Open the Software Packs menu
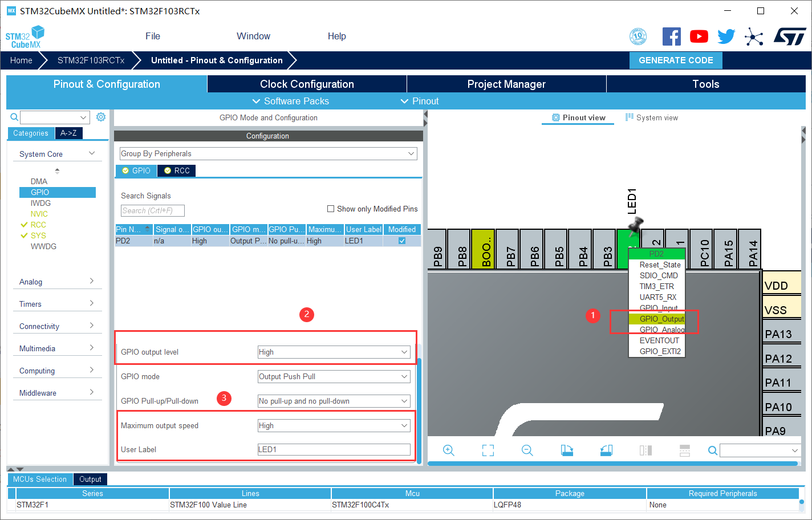 291,101
